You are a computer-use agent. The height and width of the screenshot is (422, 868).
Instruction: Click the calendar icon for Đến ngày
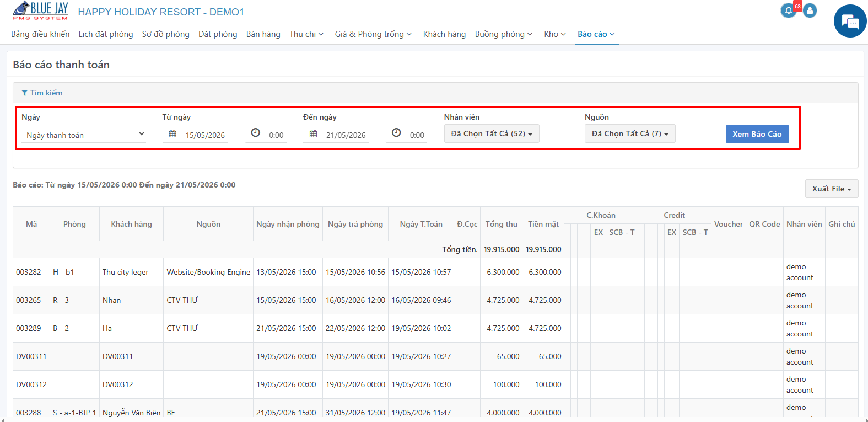pos(314,133)
